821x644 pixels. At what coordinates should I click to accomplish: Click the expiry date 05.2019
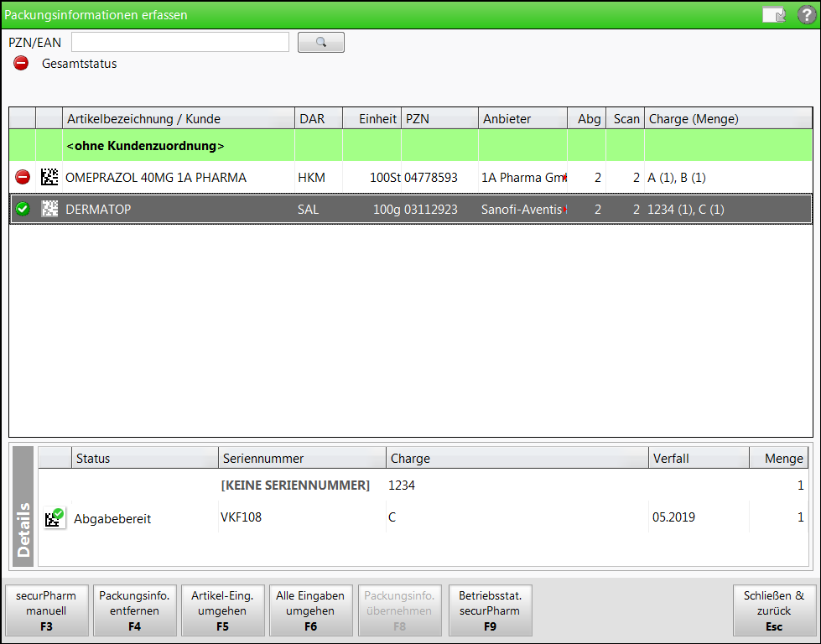click(673, 517)
